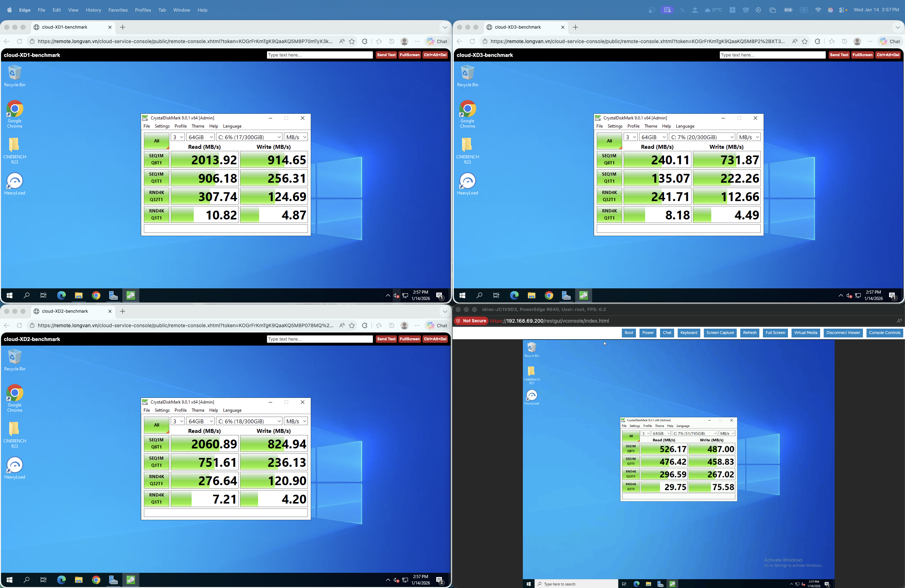Mute the speaker icon in cloud-XD2 system tray
Image resolution: width=905 pixels, height=588 pixels.
point(396,580)
